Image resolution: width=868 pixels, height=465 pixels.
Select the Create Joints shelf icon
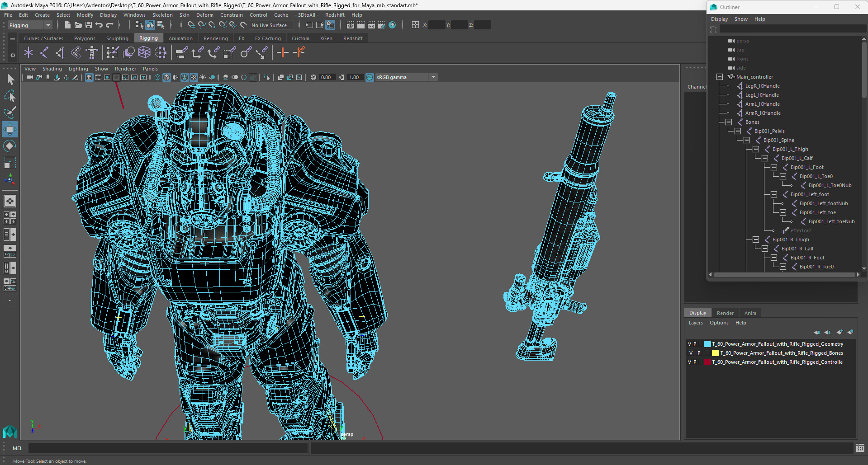[x=44, y=52]
